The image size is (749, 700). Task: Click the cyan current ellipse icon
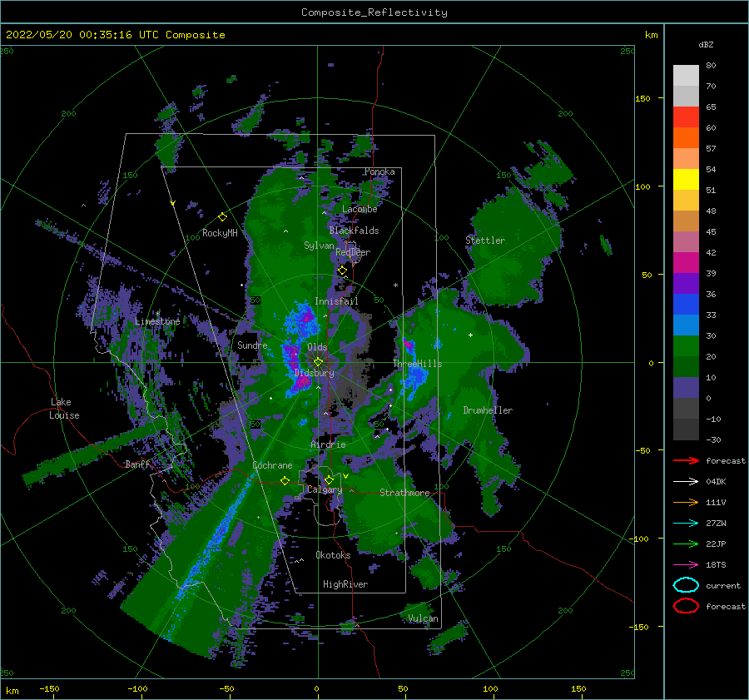pyautogui.click(x=686, y=585)
